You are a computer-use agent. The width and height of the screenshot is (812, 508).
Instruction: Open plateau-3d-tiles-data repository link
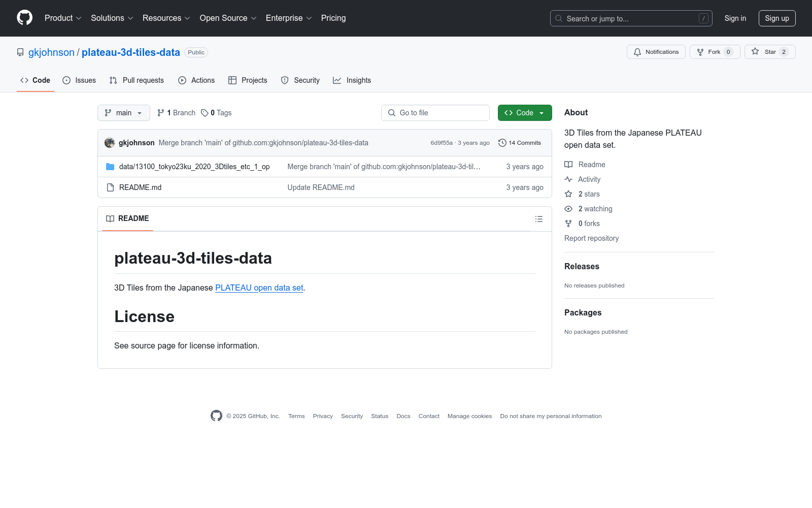coord(131,52)
